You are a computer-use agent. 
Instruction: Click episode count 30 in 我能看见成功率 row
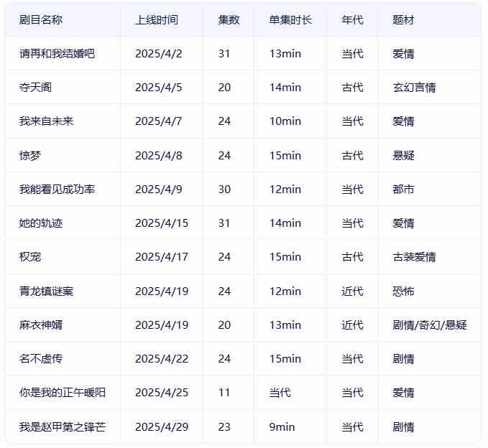tap(224, 189)
